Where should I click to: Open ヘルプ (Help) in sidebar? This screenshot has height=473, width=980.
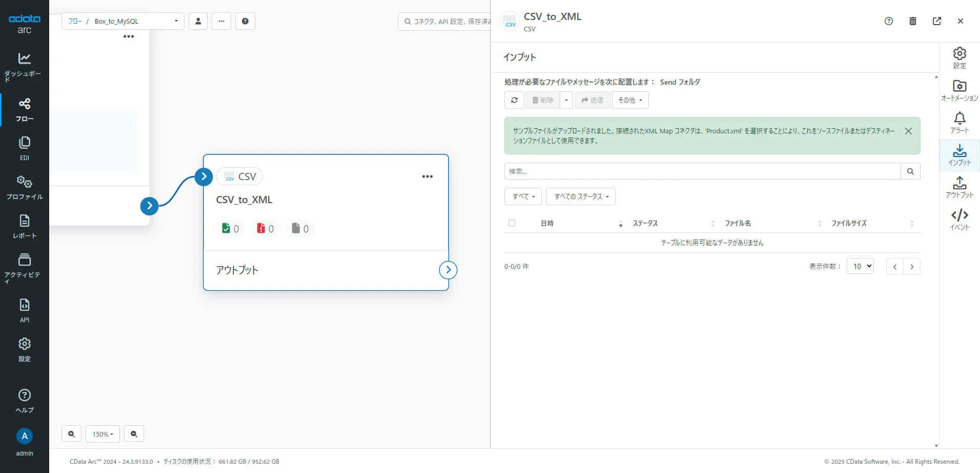pos(24,401)
